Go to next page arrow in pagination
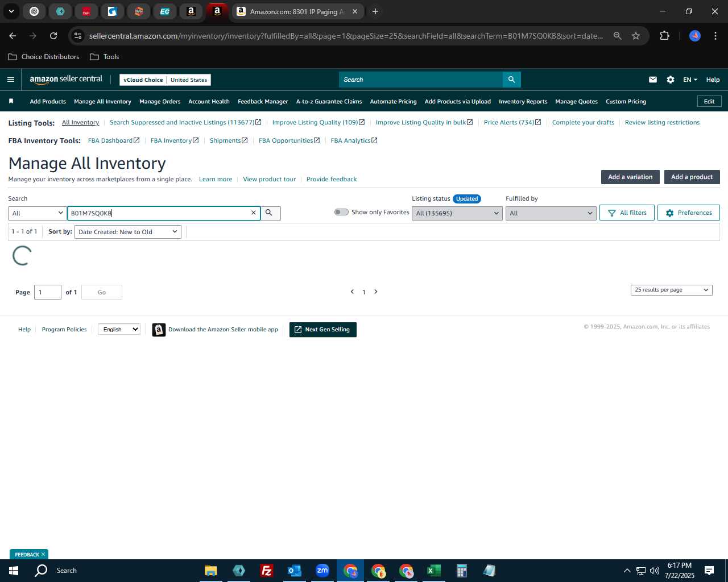 376,292
